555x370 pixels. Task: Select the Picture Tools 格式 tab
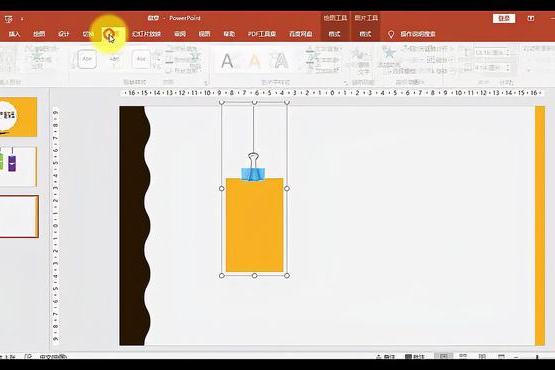(365, 34)
